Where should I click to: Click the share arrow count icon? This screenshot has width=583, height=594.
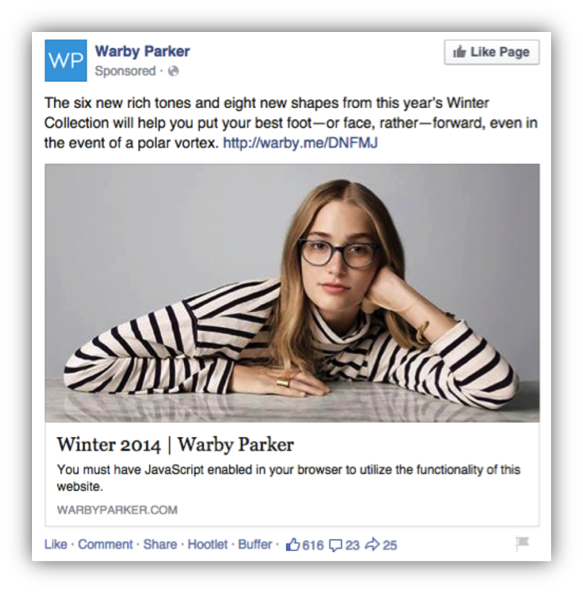pyautogui.click(x=372, y=545)
